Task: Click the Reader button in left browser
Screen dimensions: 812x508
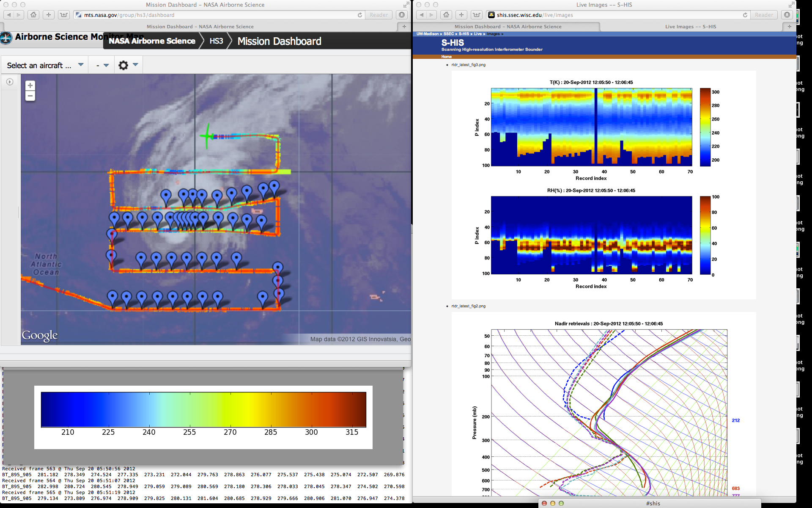Action: coord(379,15)
